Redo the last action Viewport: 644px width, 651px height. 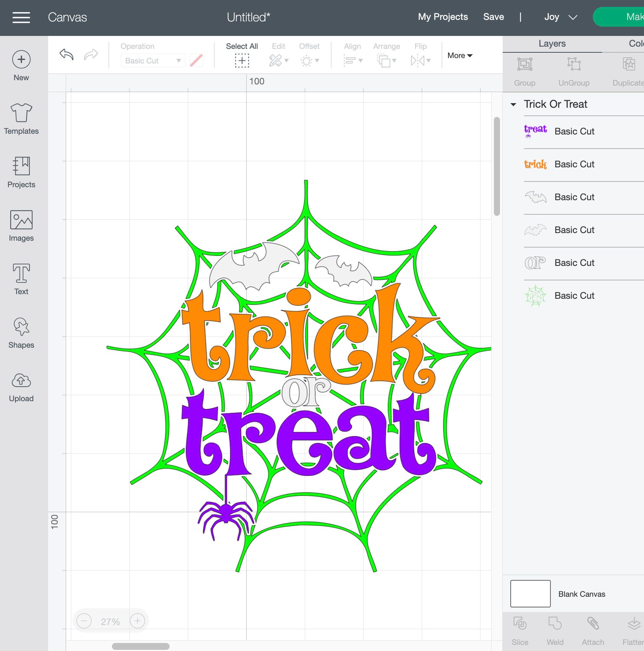[x=91, y=55]
